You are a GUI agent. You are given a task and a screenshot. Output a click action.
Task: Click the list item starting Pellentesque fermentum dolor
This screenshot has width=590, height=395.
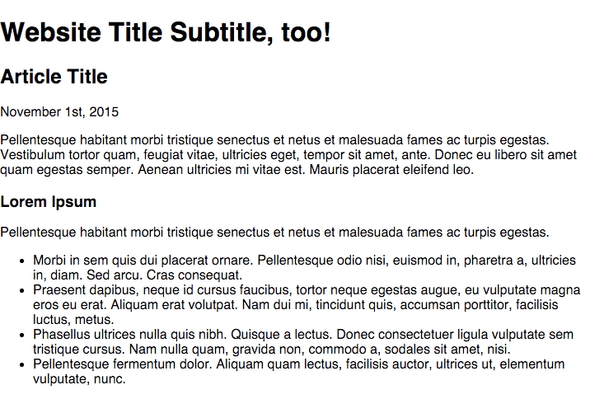click(299, 372)
